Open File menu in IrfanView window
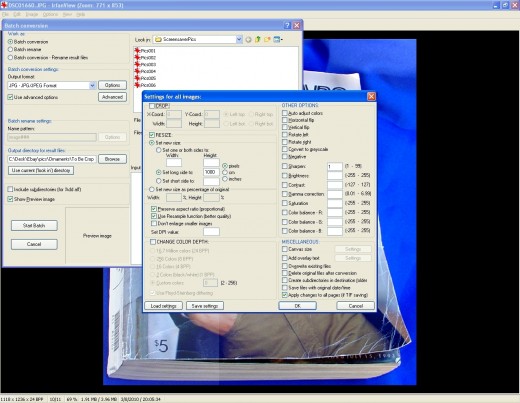The width and height of the screenshot is (520, 403). (x=5, y=15)
